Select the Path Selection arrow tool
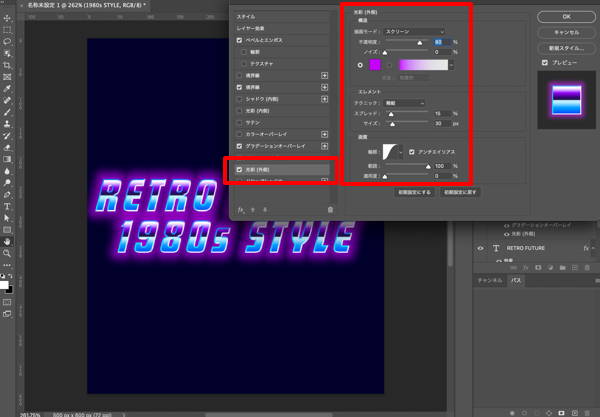Viewport: 600px width, 417px height. click(7, 218)
